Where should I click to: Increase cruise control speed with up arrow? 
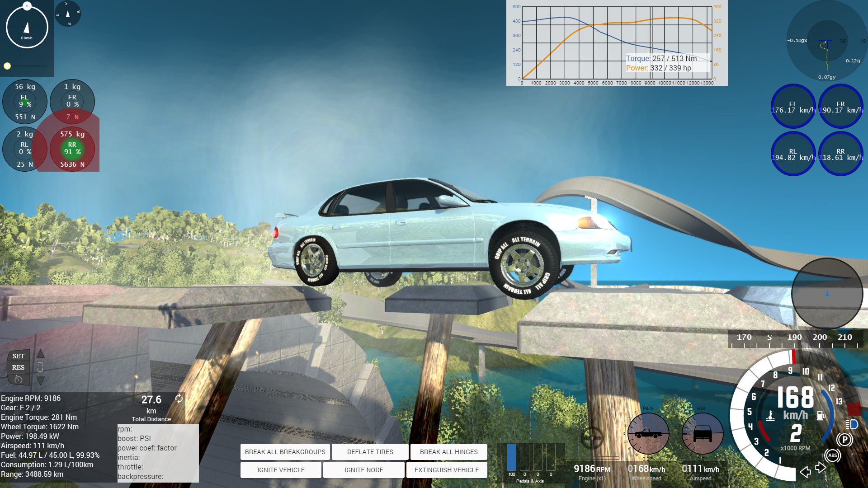coord(40,353)
